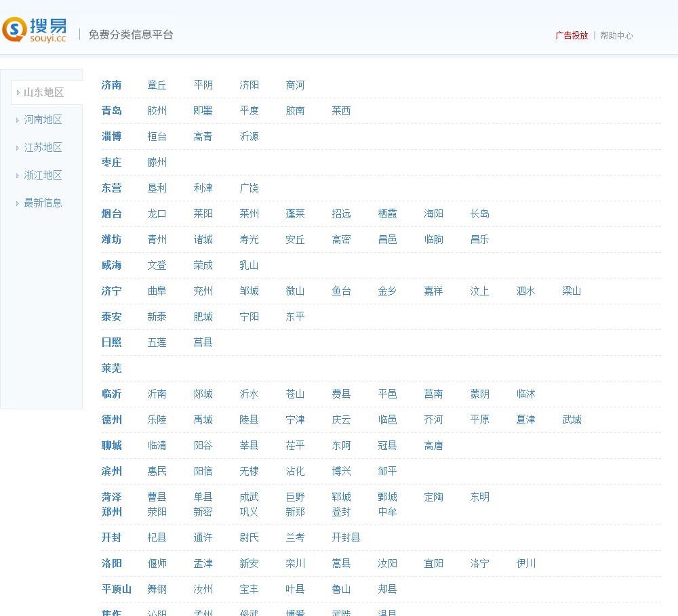Image resolution: width=678 pixels, height=616 pixels.
Task: Open the 日照 city link
Action: click(x=112, y=343)
